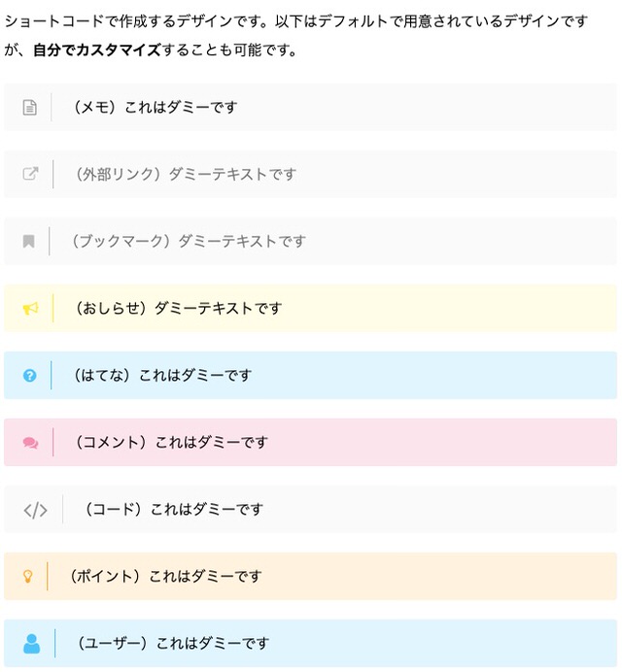The image size is (622, 672).
Task: Click the gray bookmark icon
Action: (x=29, y=241)
